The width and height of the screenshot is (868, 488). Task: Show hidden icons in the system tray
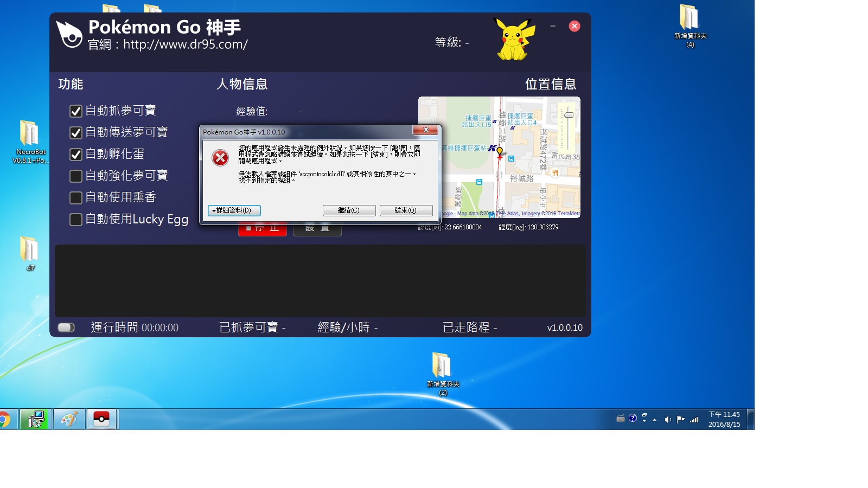click(x=655, y=420)
